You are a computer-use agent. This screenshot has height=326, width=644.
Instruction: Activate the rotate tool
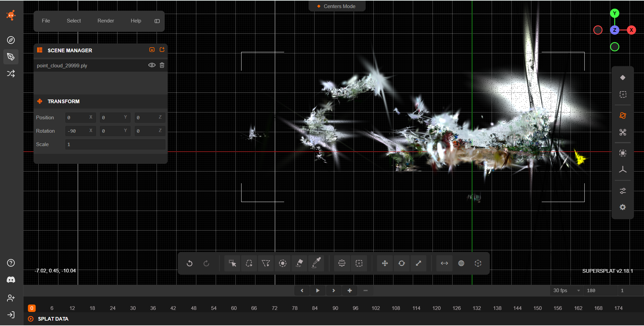tap(401, 263)
